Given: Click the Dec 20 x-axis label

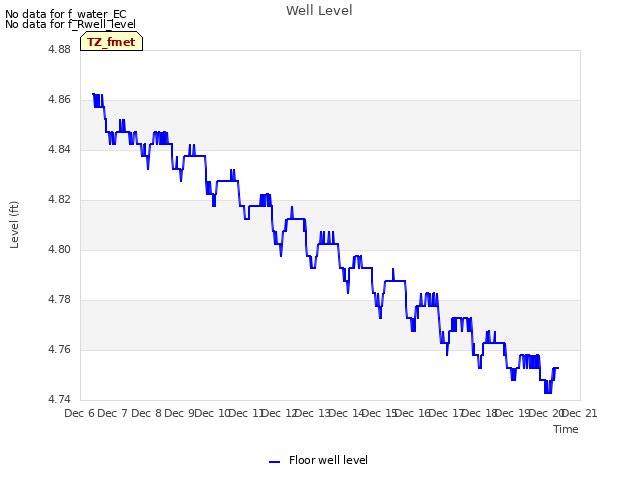Looking at the screenshot, I should click(546, 413).
